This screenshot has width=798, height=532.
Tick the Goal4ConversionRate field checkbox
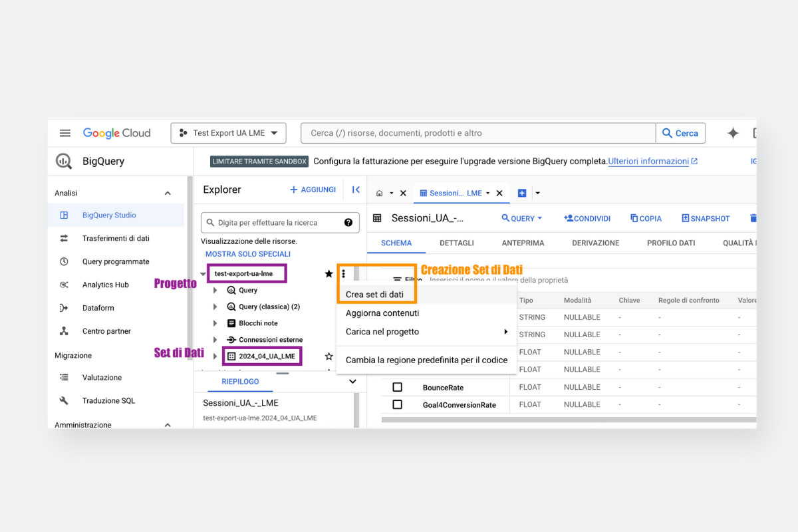click(x=397, y=404)
